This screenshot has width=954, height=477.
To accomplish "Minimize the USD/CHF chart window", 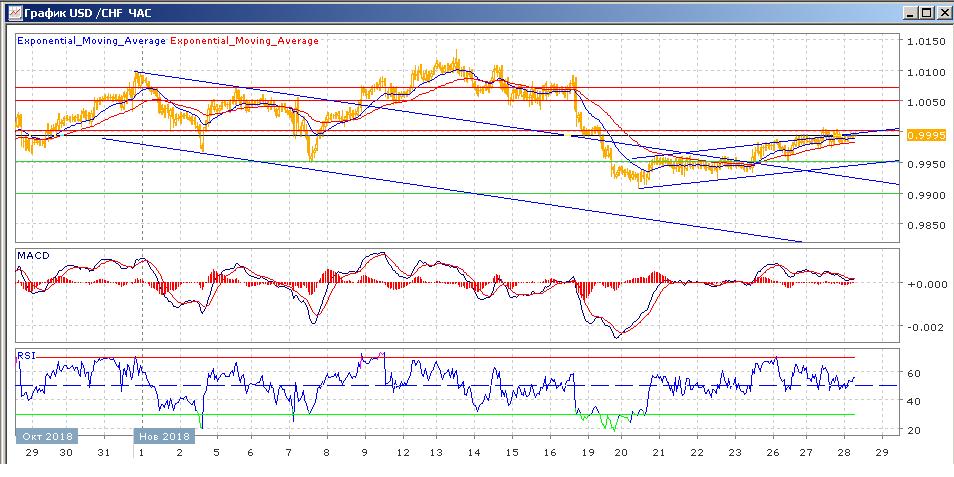I will 910,12.
